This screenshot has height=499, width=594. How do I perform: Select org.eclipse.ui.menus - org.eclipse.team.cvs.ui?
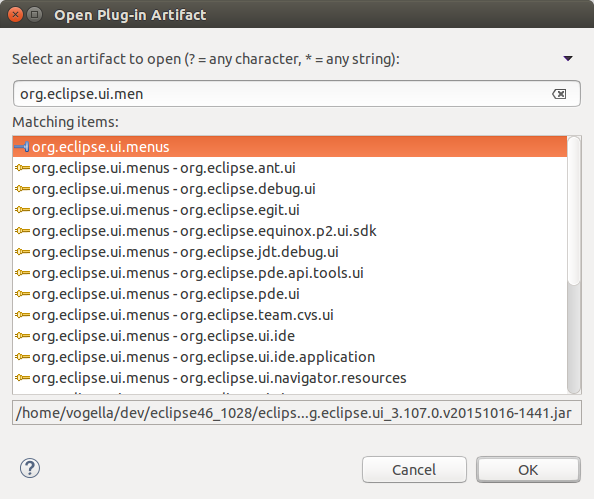pyautogui.click(x=290, y=315)
